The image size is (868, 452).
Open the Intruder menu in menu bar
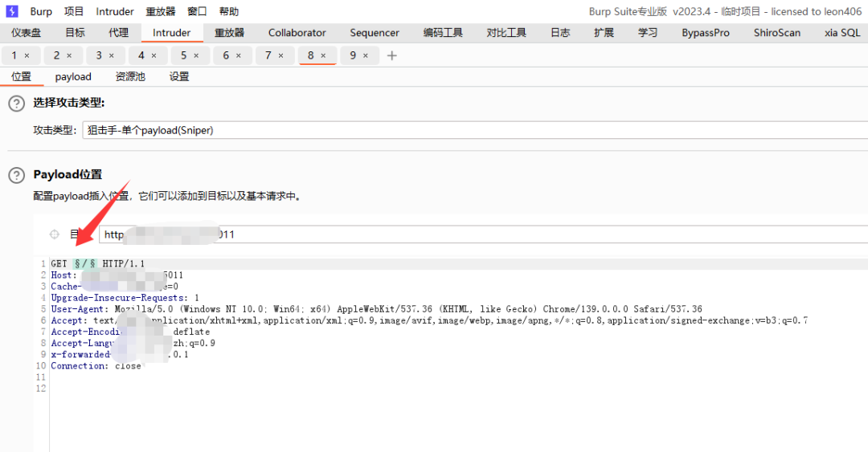115,11
